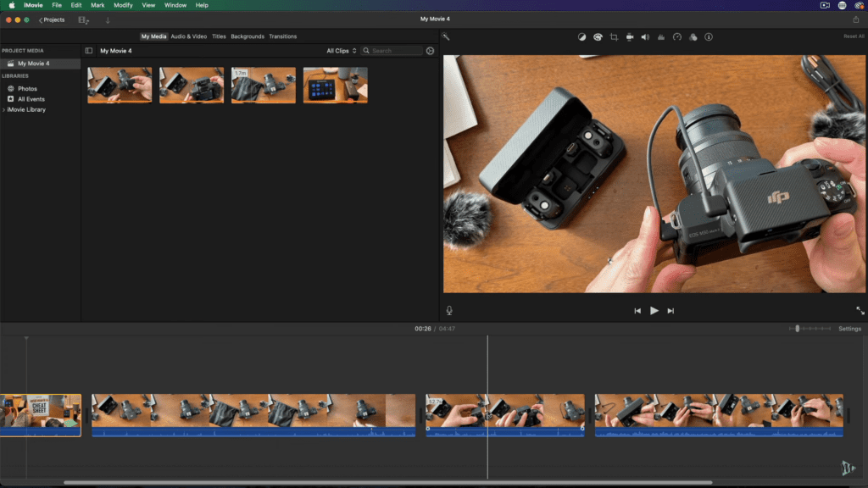Expand the iMovie Library tree item
868x488 pixels.
point(4,109)
